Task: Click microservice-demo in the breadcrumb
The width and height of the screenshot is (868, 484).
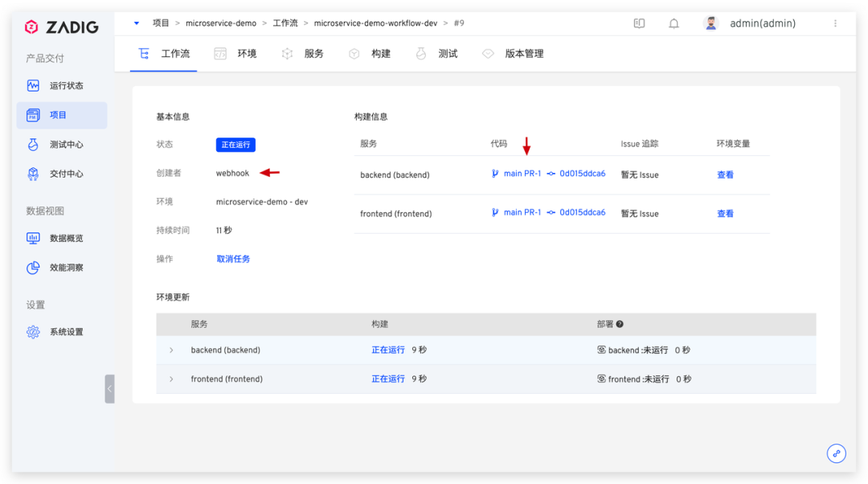Action: coord(221,23)
